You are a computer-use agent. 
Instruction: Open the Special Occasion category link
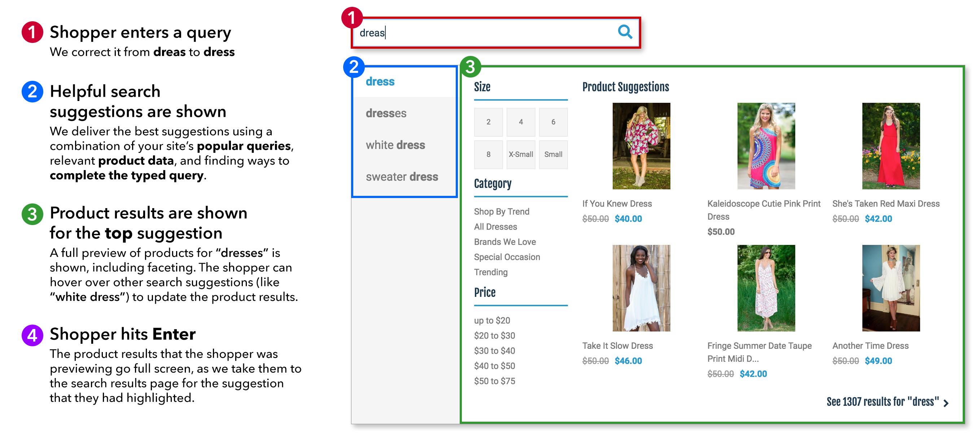tap(507, 257)
